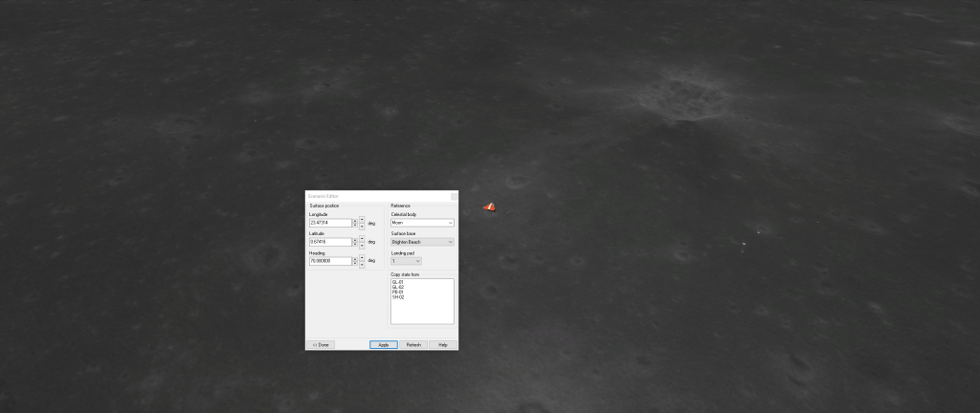Open the Landing pad dropdown
Viewport: 980px width, 413px height.
(406, 261)
